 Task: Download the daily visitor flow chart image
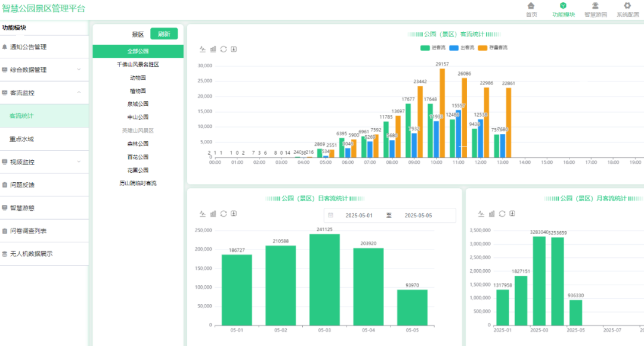tap(234, 214)
